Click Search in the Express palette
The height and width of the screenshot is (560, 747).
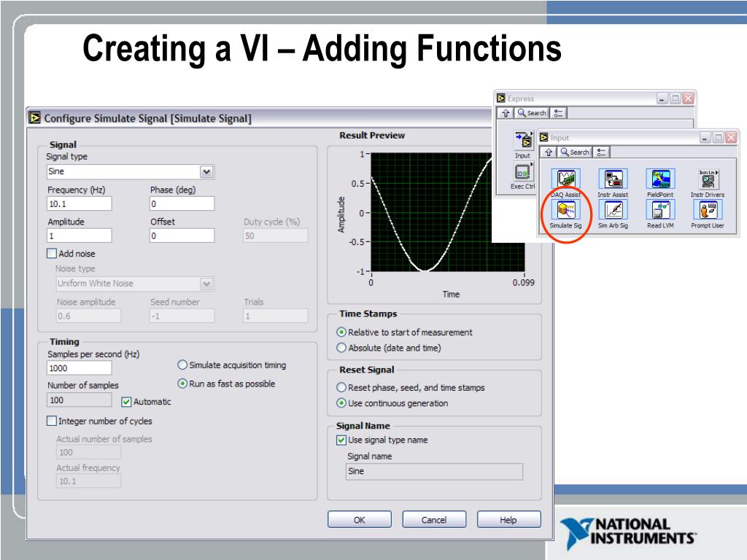(x=532, y=113)
